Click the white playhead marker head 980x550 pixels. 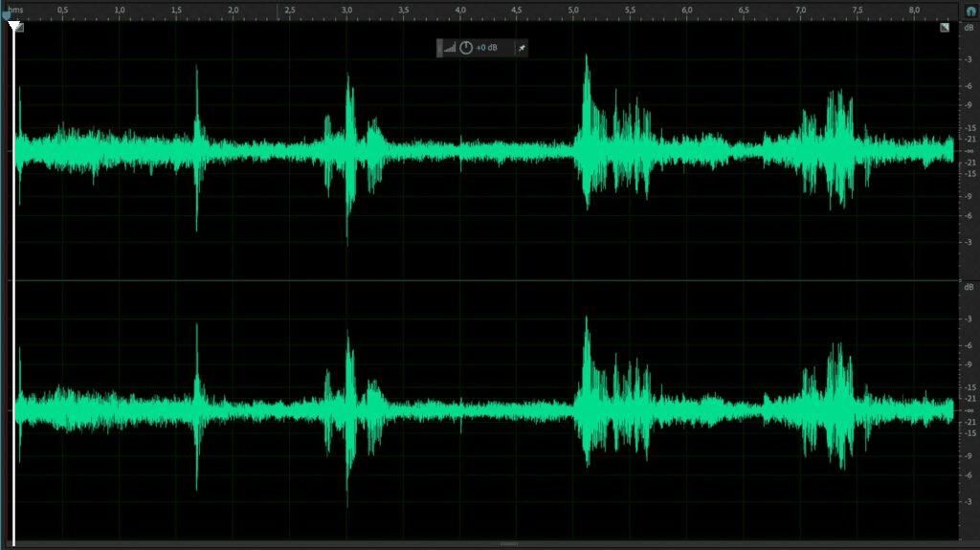pyautogui.click(x=13, y=26)
